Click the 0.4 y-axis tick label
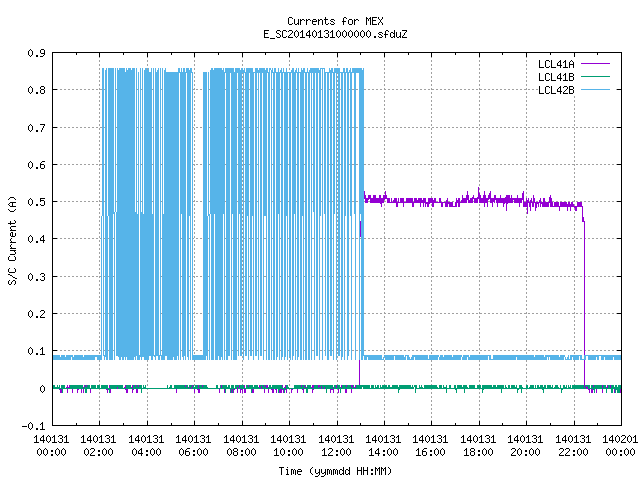 (36, 239)
